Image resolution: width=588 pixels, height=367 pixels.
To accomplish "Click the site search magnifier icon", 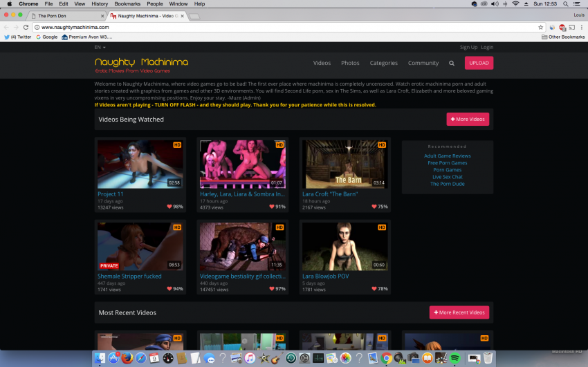I will click(452, 63).
